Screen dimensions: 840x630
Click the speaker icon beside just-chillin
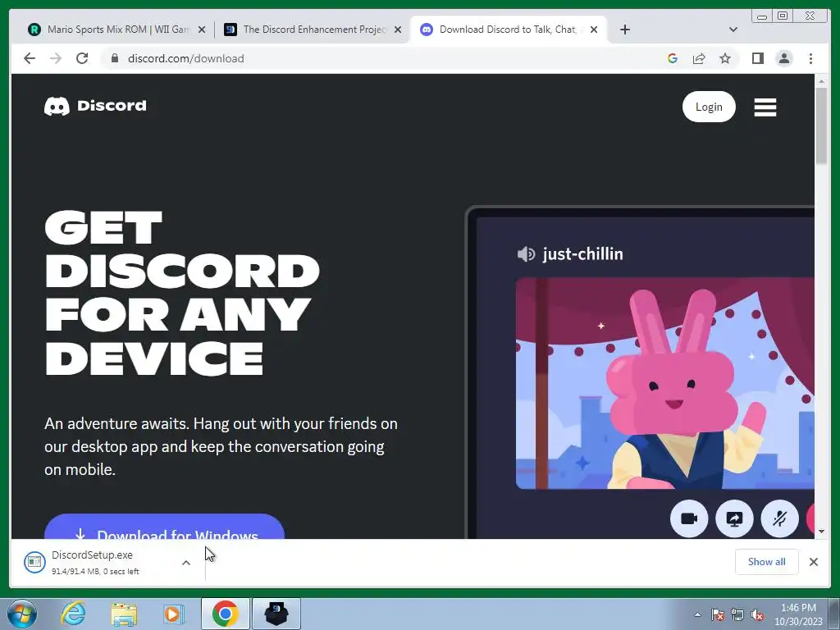pyautogui.click(x=526, y=254)
